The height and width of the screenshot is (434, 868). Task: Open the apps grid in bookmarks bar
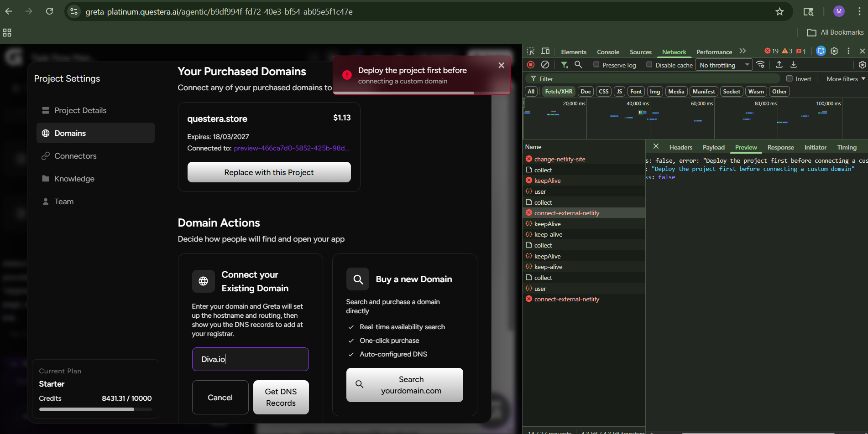7,32
